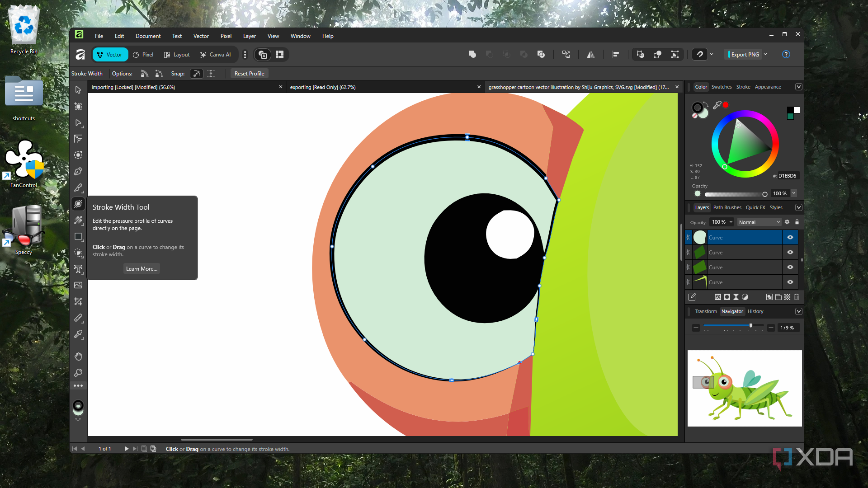Select the Place Image tool
Image resolution: width=868 pixels, height=488 pixels.
click(78, 285)
